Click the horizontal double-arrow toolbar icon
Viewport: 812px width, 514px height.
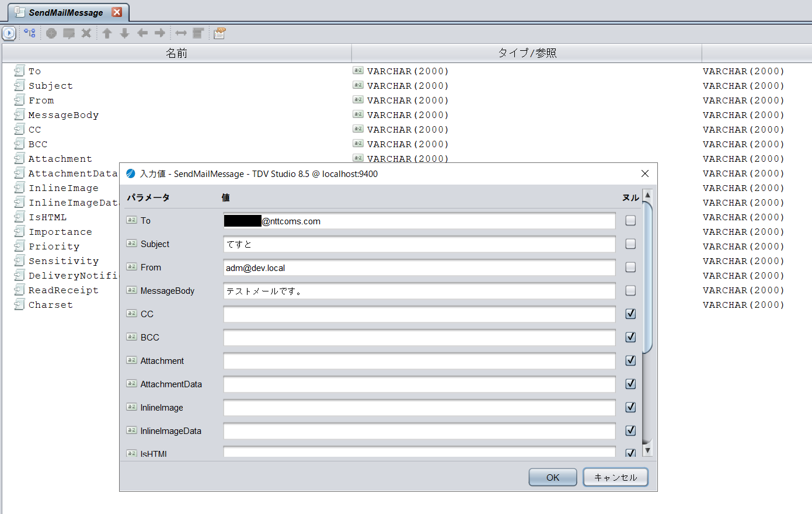click(x=181, y=33)
